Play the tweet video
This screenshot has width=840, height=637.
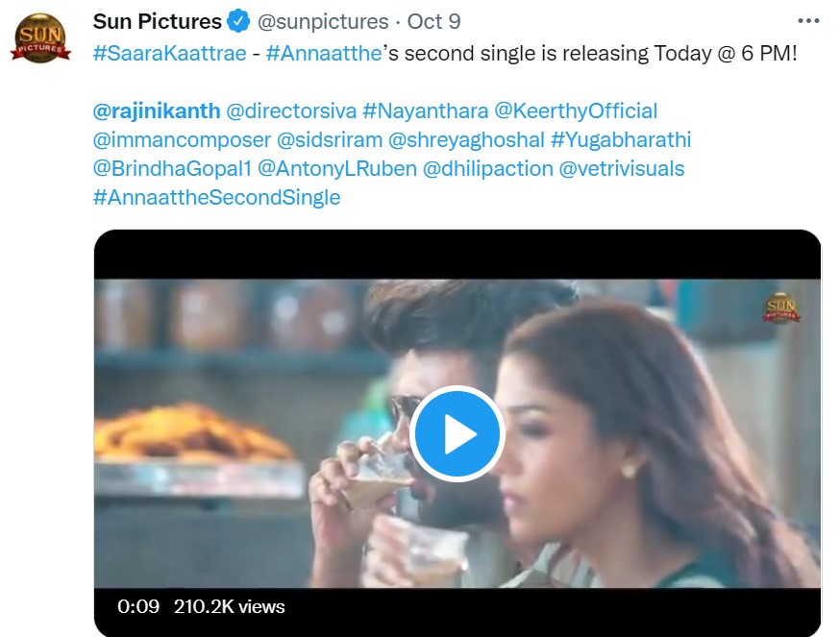(x=457, y=434)
